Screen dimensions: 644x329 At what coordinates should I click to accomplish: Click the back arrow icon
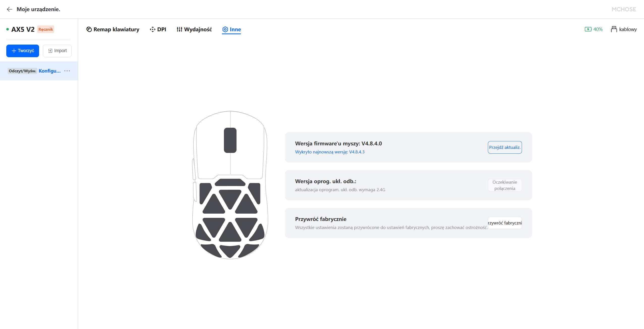tap(10, 9)
